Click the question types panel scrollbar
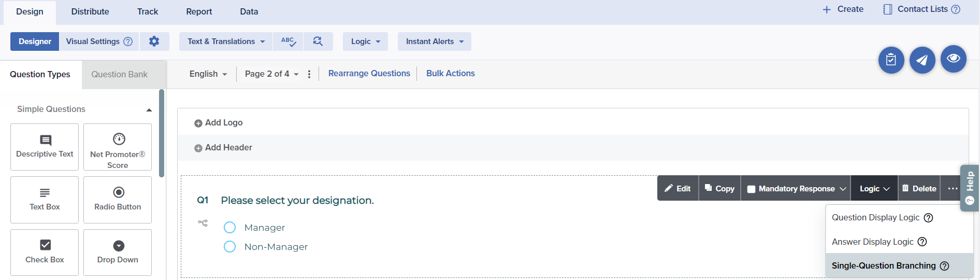Viewport: 980px width, 280px height. (x=162, y=134)
